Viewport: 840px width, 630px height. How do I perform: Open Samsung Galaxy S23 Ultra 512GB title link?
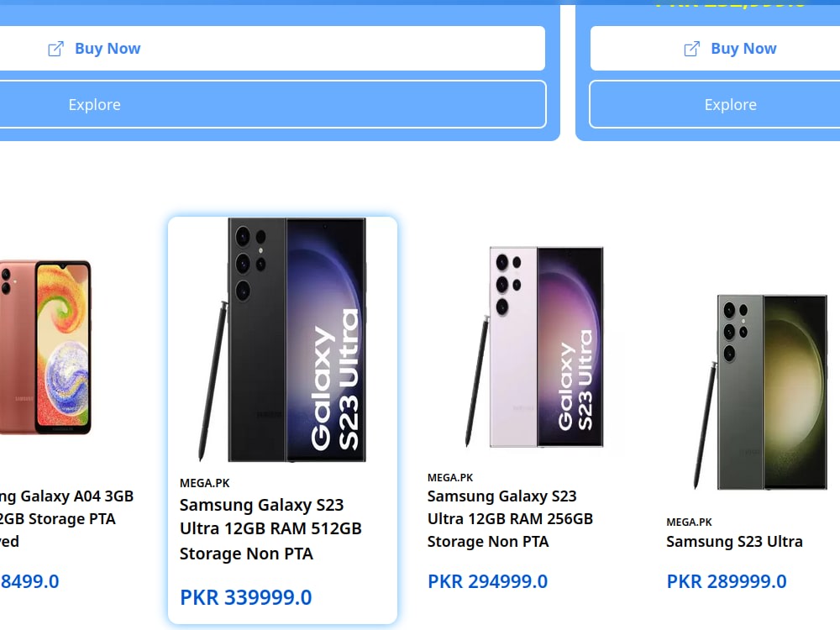pyautogui.click(x=270, y=529)
